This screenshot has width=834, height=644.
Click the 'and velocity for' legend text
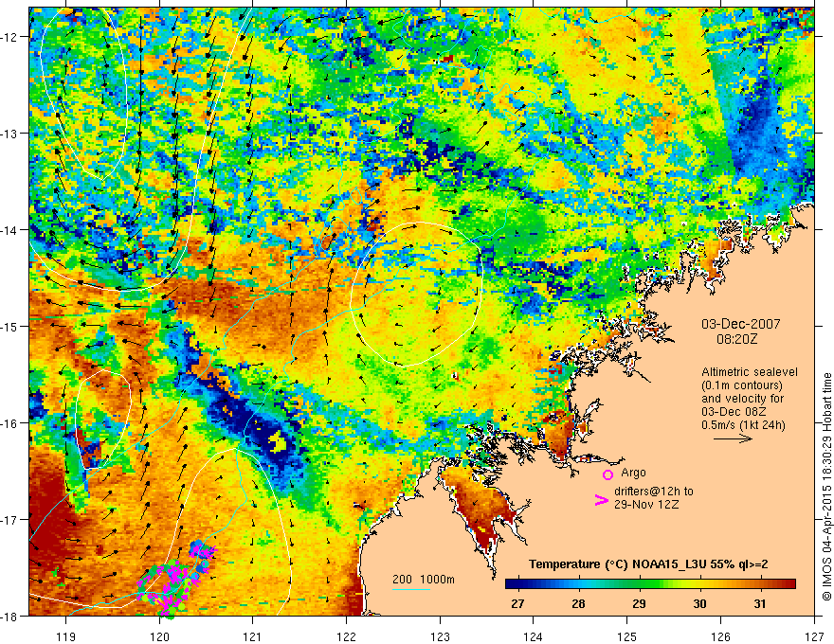[743, 399]
